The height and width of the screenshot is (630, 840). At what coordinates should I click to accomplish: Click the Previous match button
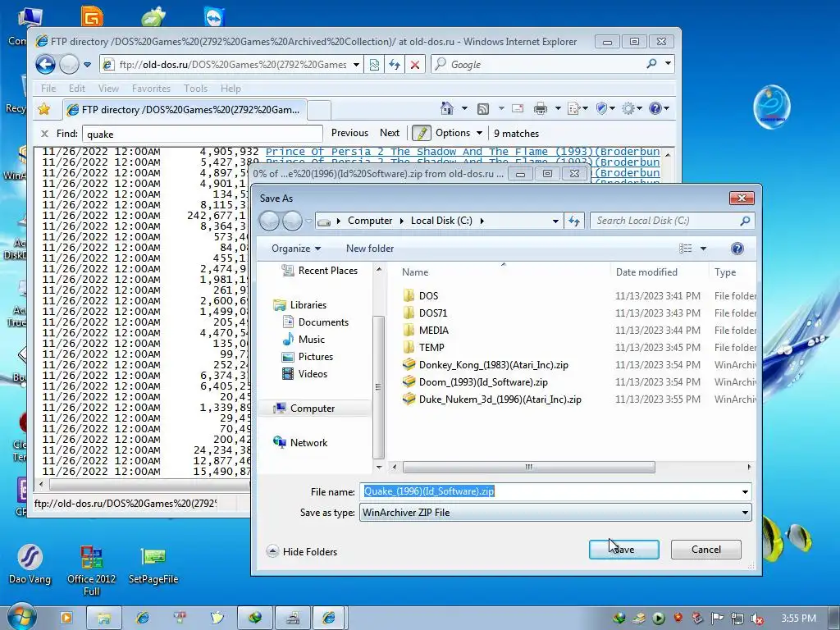click(349, 133)
